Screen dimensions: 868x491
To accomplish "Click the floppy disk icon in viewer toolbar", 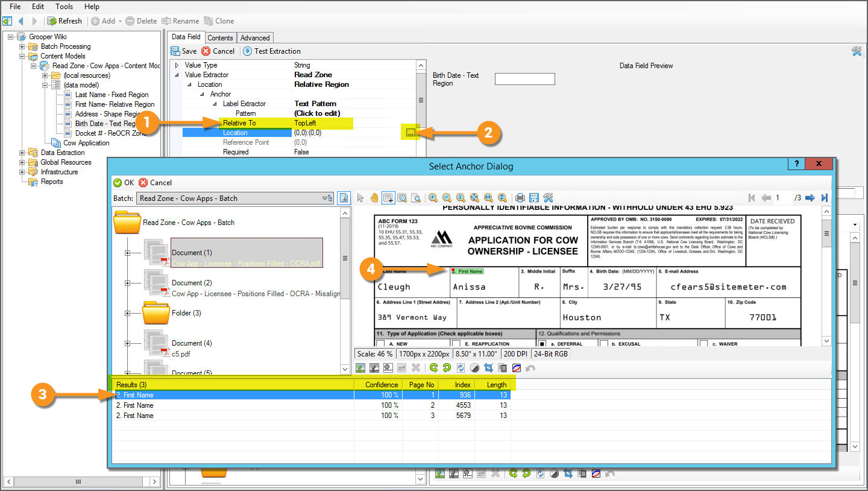I will [534, 198].
